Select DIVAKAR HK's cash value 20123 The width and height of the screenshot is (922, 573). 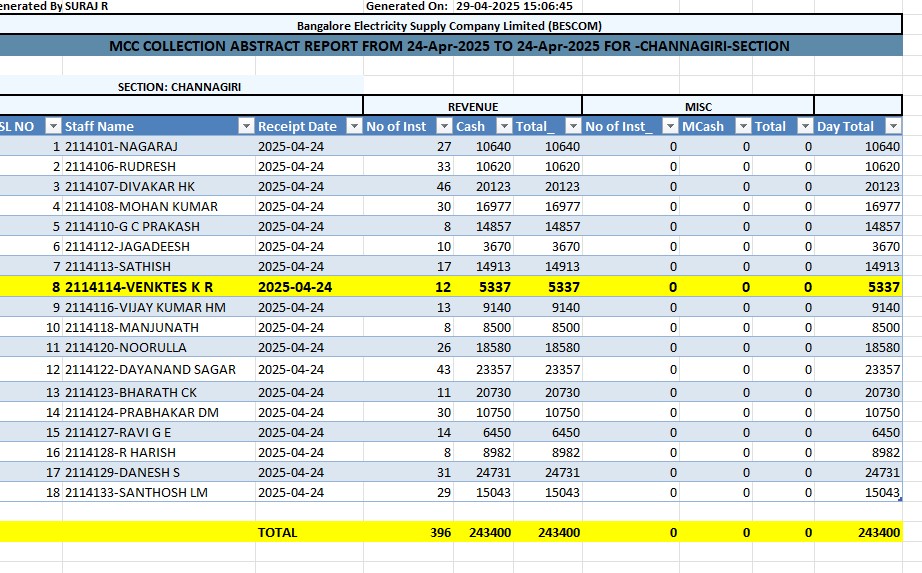[483, 186]
